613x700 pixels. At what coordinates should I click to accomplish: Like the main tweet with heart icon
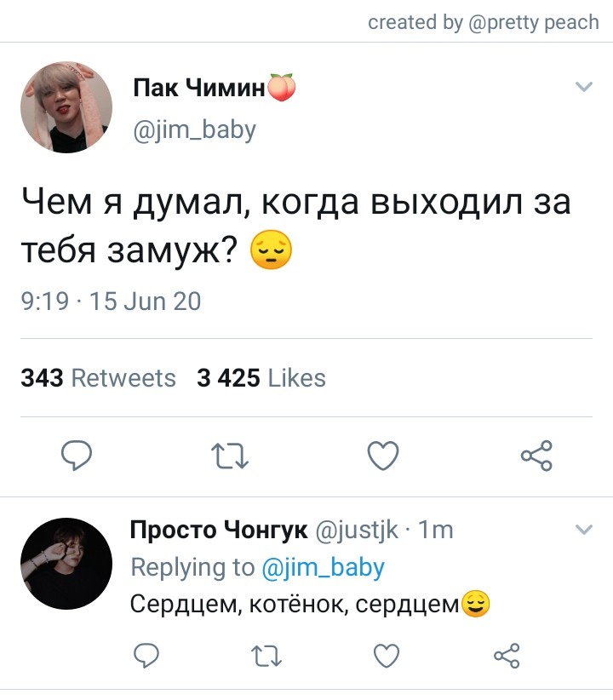[x=383, y=456]
